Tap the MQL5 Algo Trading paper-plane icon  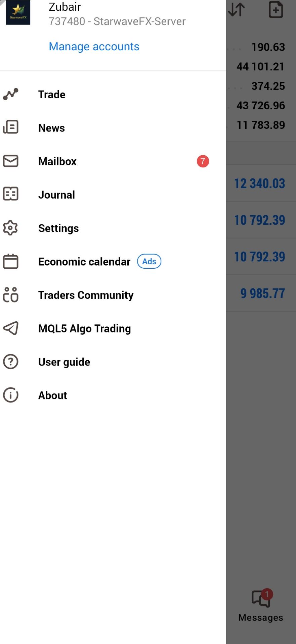[10, 328]
